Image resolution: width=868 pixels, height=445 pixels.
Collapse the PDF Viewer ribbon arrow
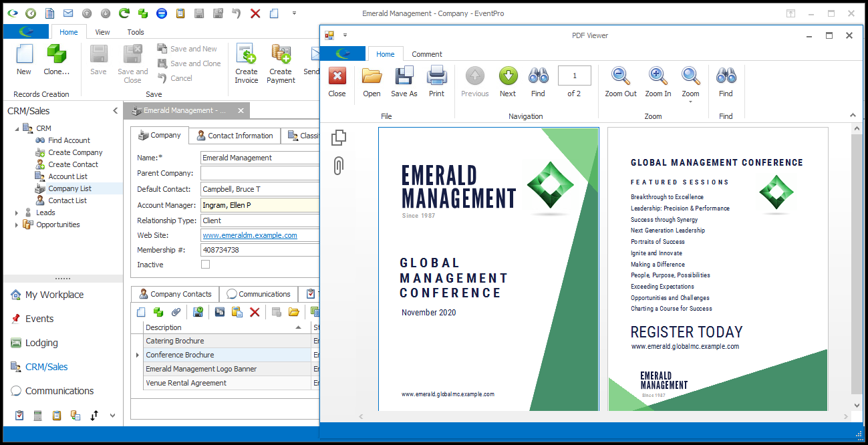pyautogui.click(x=851, y=116)
